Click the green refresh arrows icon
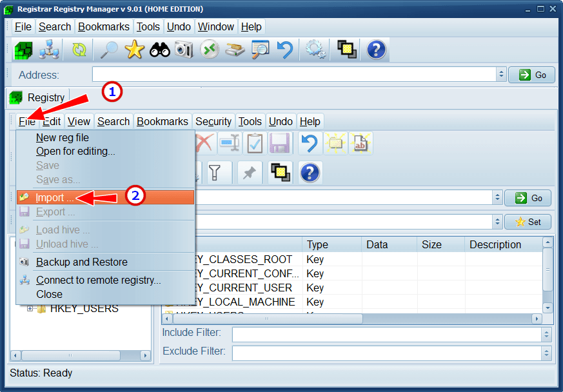 click(79, 50)
